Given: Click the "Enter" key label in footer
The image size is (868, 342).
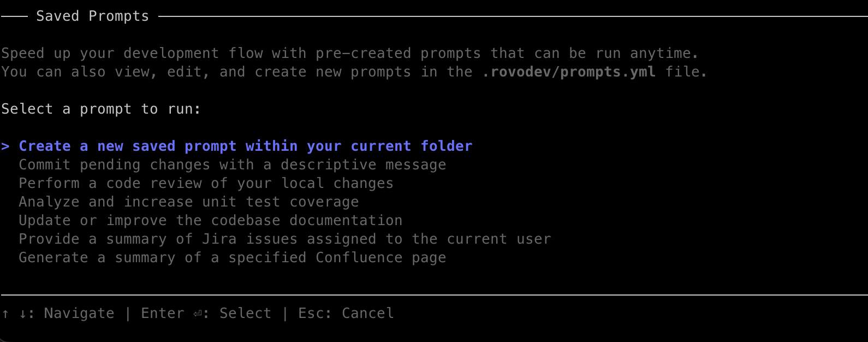Looking at the screenshot, I should pyautogui.click(x=162, y=314).
